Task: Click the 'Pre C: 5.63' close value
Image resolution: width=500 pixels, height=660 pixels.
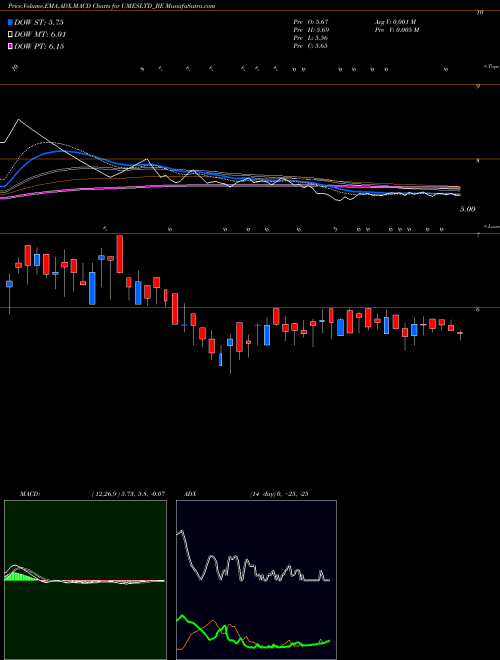Action: pyautogui.click(x=311, y=46)
